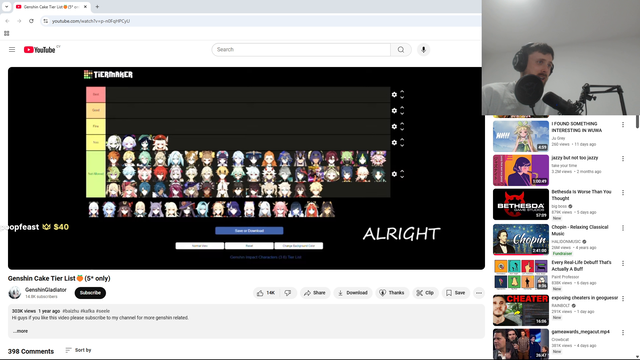
Task: Open Every Real-Life Debuff video thumbnail
Action: coord(521,274)
